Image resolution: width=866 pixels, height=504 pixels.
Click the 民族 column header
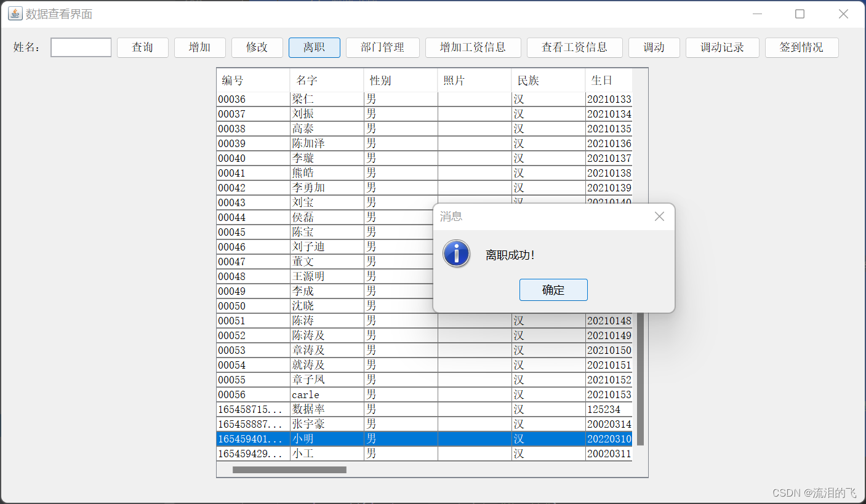click(x=548, y=81)
